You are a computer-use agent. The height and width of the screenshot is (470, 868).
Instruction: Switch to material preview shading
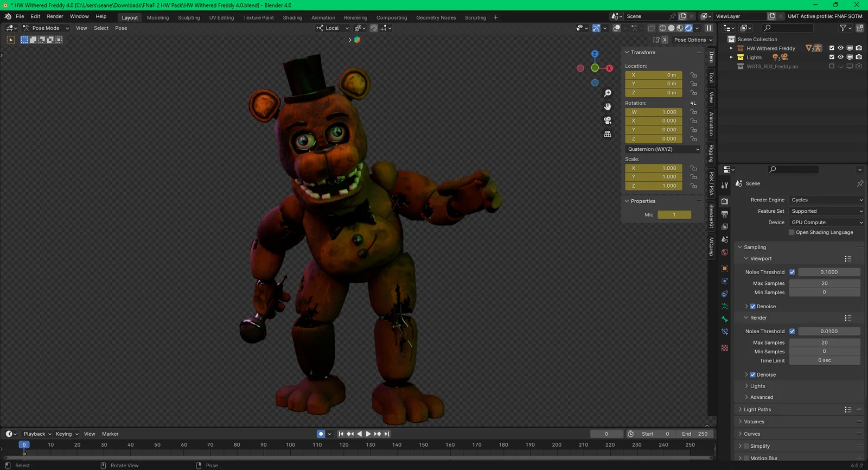(680, 28)
